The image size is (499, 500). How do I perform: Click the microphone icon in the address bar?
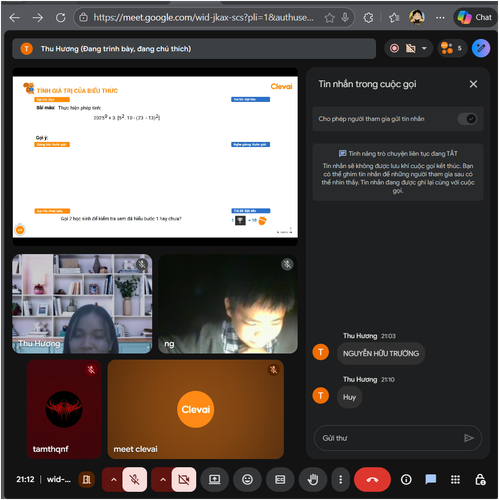(345, 18)
